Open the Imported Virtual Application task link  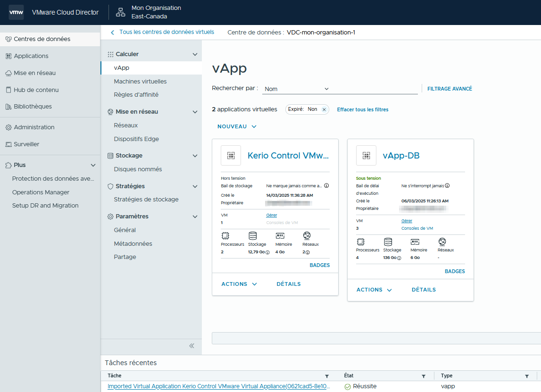tap(219, 386)
